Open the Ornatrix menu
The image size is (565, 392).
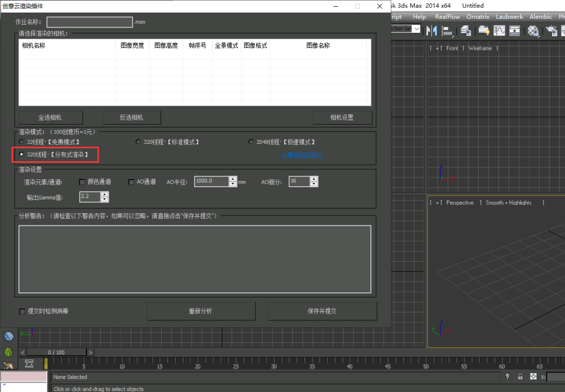point(478,17)
